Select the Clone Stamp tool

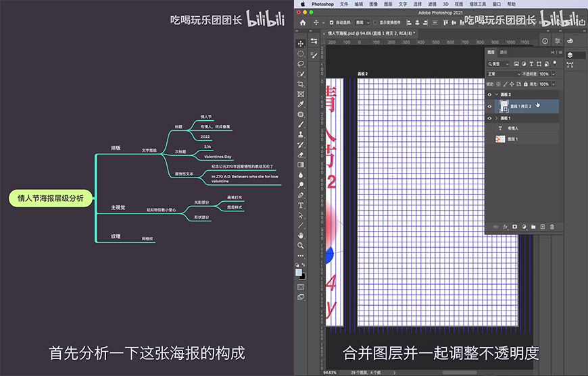pos(300,134)
